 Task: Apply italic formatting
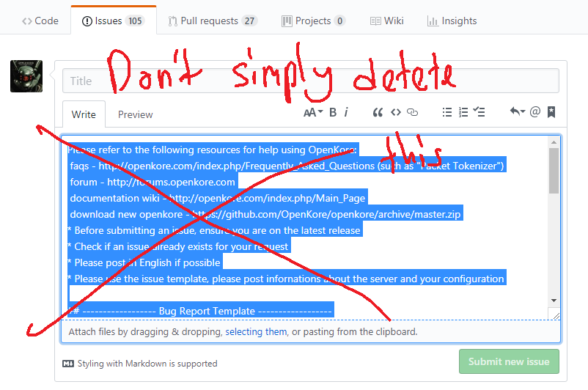pos(346,112)
